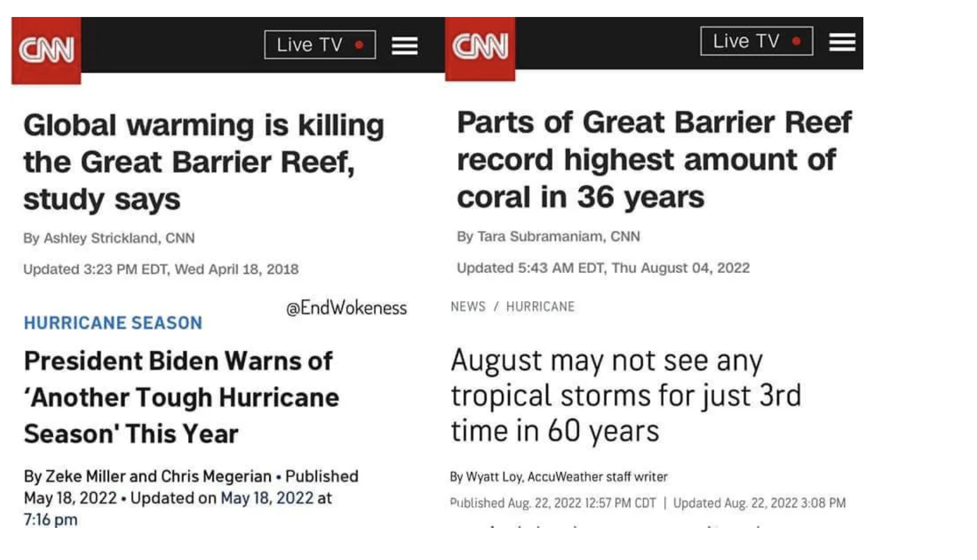This screenshot has height=560, width=977.
Task: Click the @EndWokeness handle
Action: coord(346,308)
